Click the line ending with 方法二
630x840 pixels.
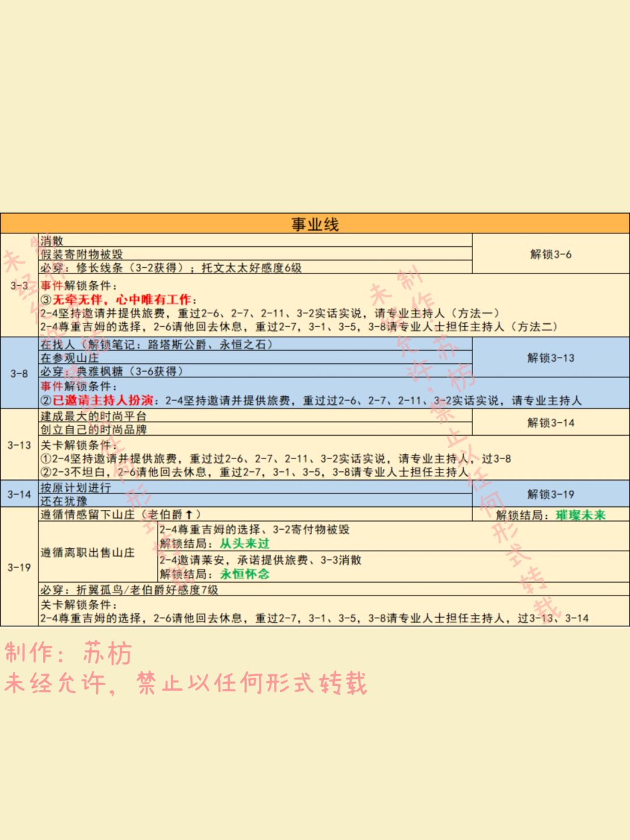coord(299,327)
